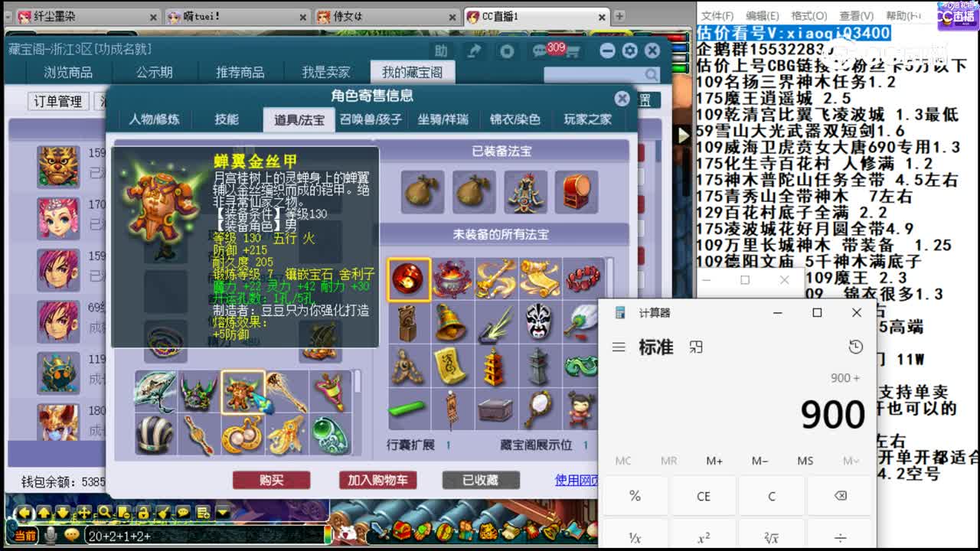Viewport: 980px width, 551px height.
Task: Click calculator MS memory store button
Action: (805, 461)
